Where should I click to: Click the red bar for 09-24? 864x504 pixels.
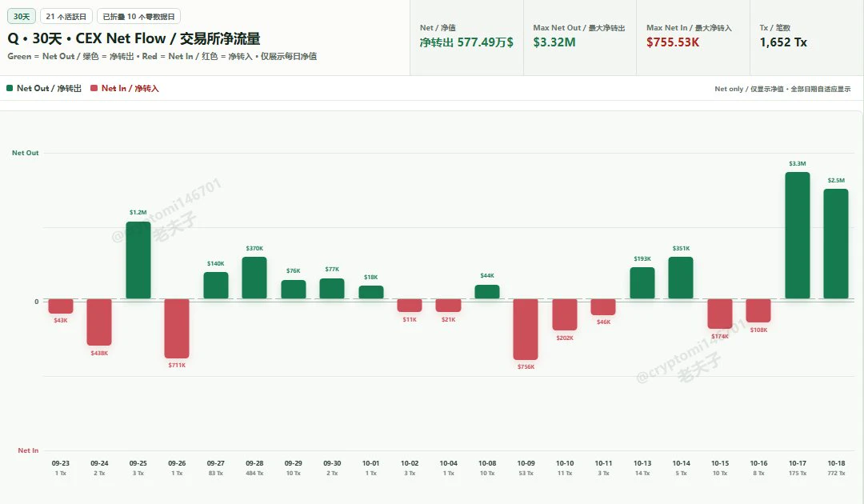coord(99,322)
